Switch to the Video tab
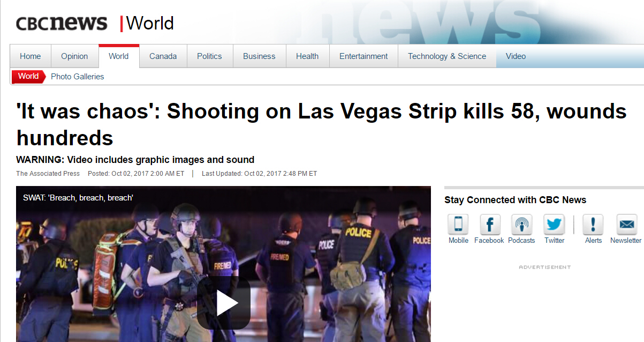This screenshot has width=644, height=342. tap(516, 56)
